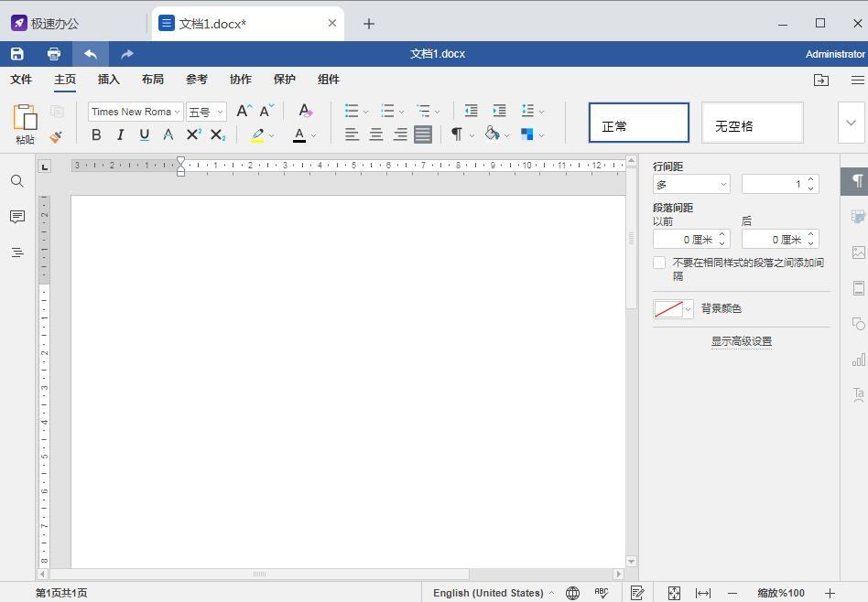Open chart settings in right sidebar
This screenshot has width=868, height=602.
[x=858, y=360]
